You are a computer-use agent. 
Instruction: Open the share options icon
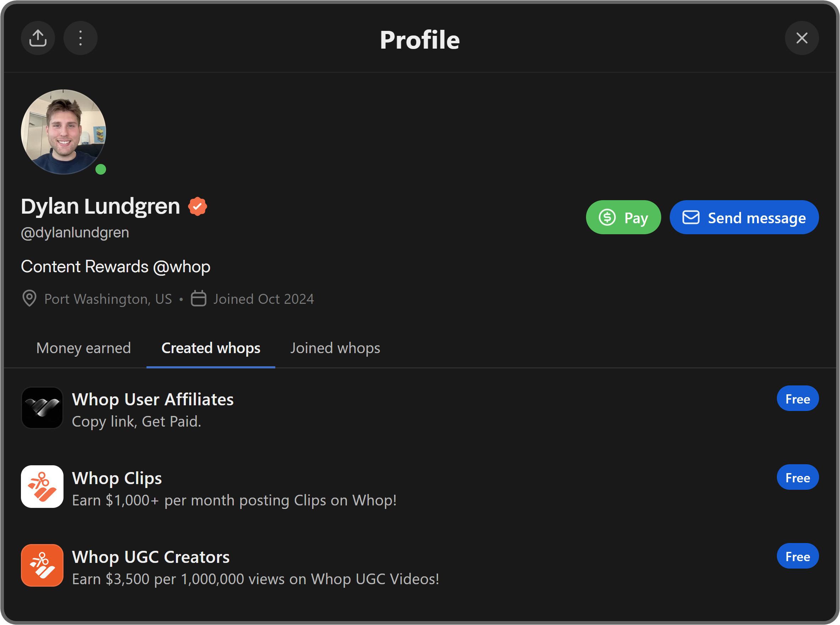pyautogui.click(x=38, y=38)
